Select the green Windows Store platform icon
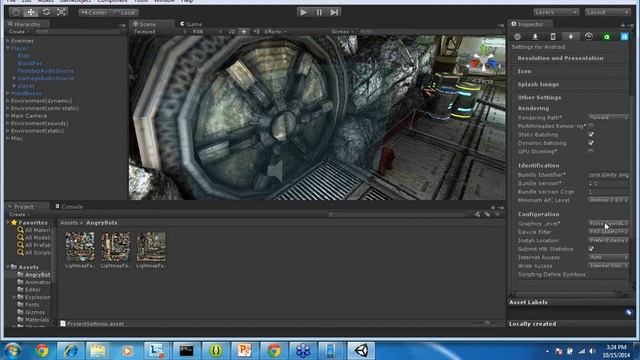The image size is (640, 360). (x=607, y=37)
